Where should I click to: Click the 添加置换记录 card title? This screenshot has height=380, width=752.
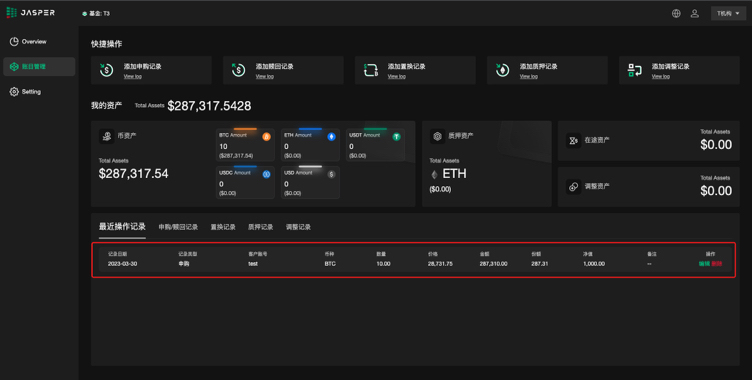(407, 67)
